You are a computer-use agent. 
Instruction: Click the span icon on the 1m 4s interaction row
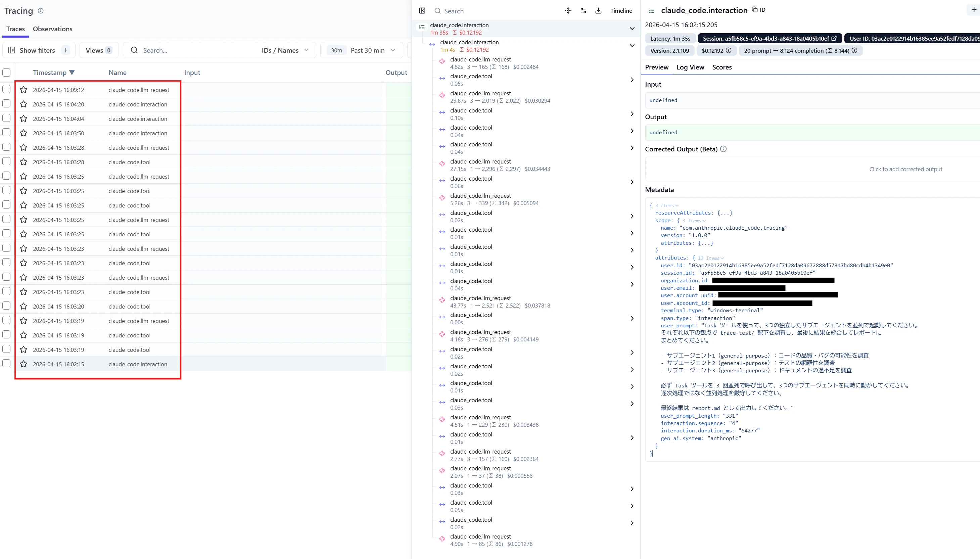point(432,45)
